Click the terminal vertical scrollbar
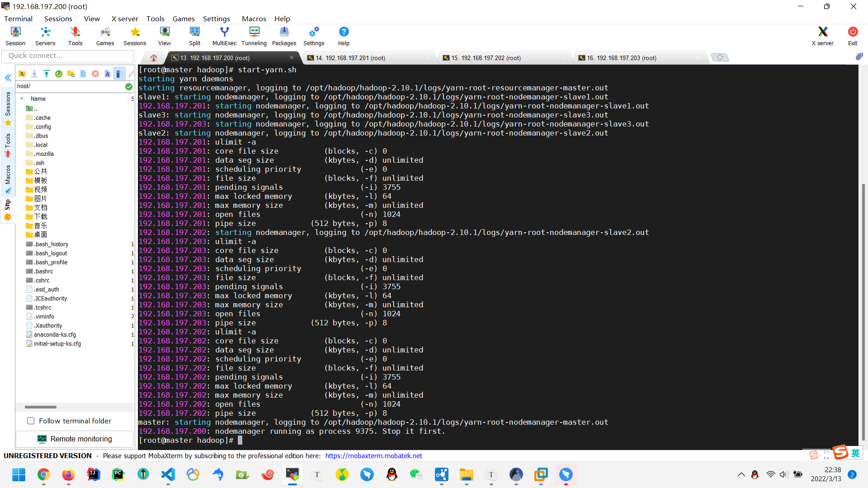Screen dimensions: 868x488 [x=863, y=312]
